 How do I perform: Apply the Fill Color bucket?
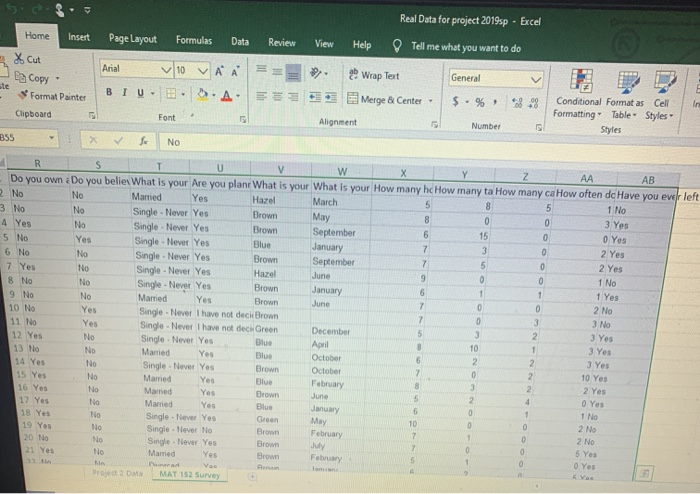(202, 95)
